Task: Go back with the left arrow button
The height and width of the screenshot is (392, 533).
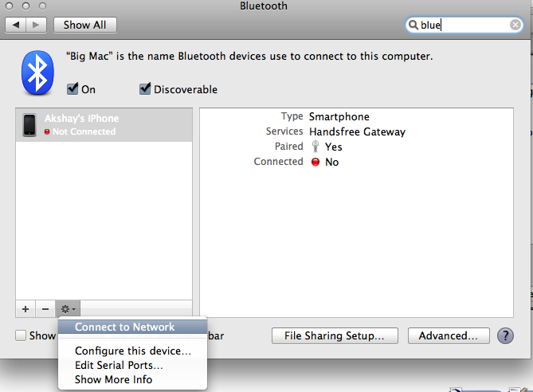Action: 16,25
